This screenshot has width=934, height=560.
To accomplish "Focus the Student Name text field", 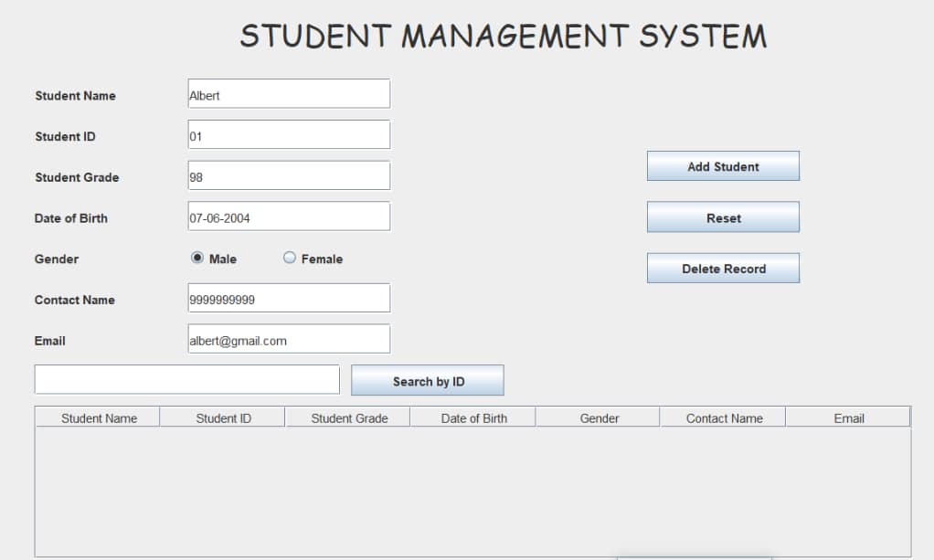I will pyautogui.click(x=289, y=94).
